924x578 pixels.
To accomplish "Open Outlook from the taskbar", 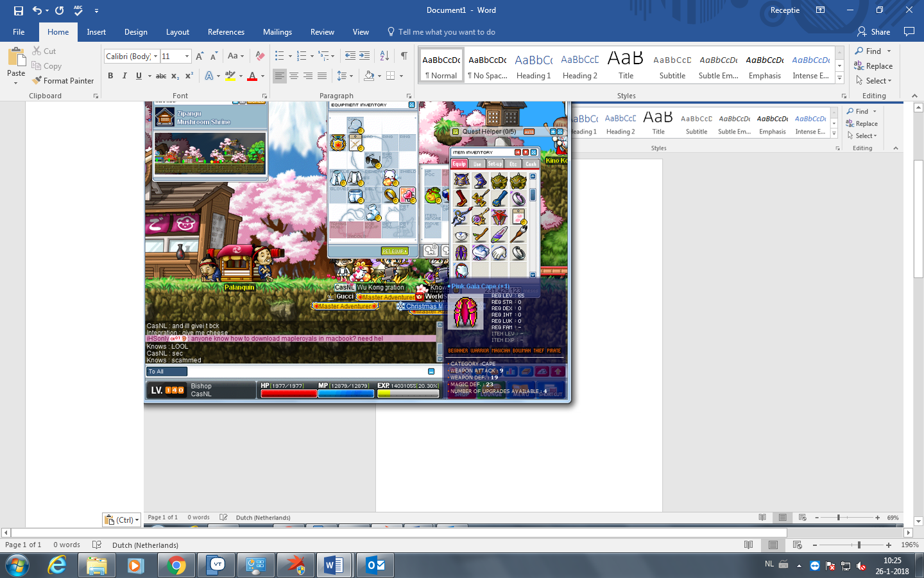I will [x=375, y=565].
